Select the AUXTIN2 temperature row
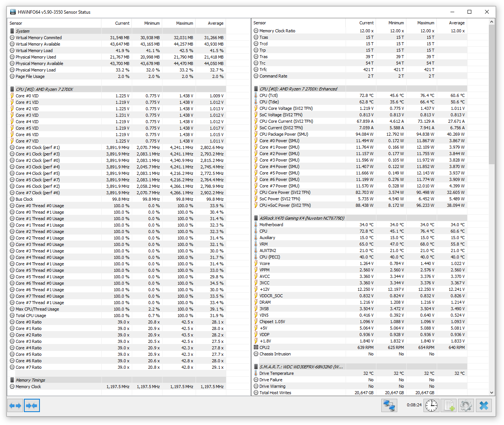Viewport: 504px width, 425px height. 360,251
